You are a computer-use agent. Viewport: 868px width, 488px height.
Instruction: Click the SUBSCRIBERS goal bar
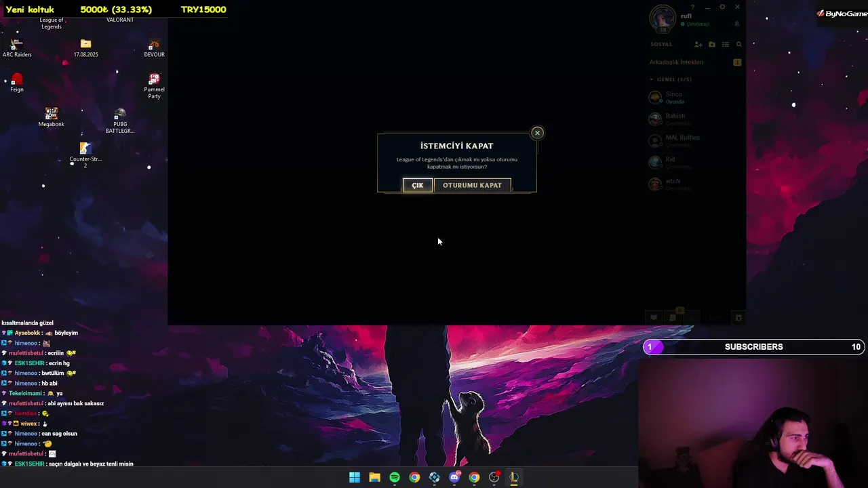click(753, 347)
